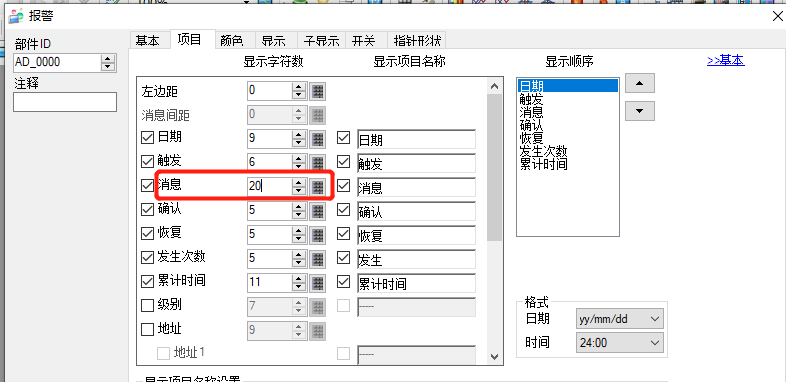Open keypad icon for 左边距 value
Image resolution: width=786 pixels, height=382 pixels.
[x=317, y=91]
